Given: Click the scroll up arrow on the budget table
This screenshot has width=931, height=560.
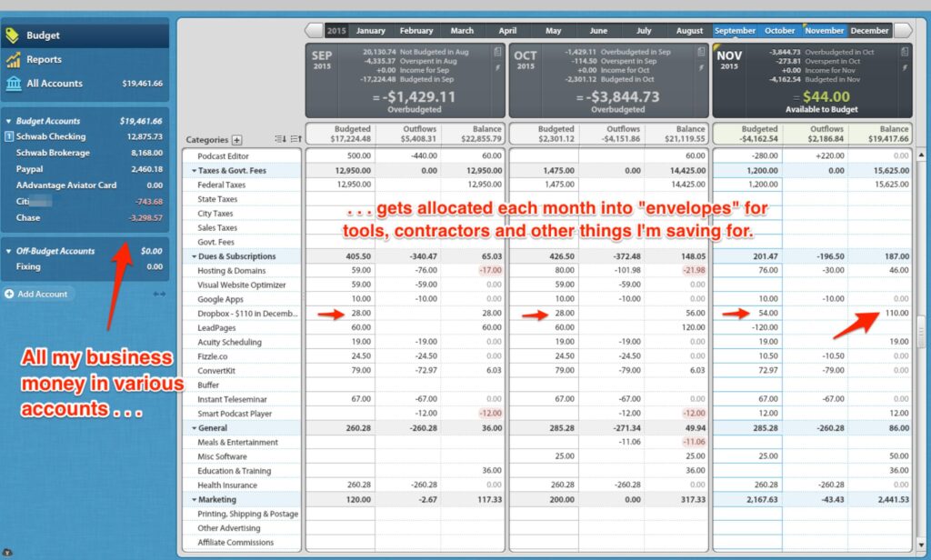Looking at the screenshot, I should (921, 155).
